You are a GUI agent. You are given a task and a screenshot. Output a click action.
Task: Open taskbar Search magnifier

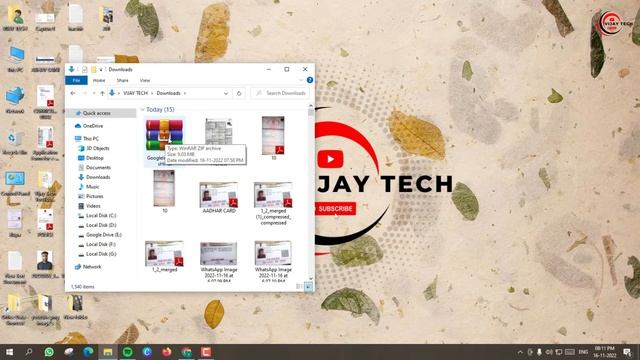(29, 352)
